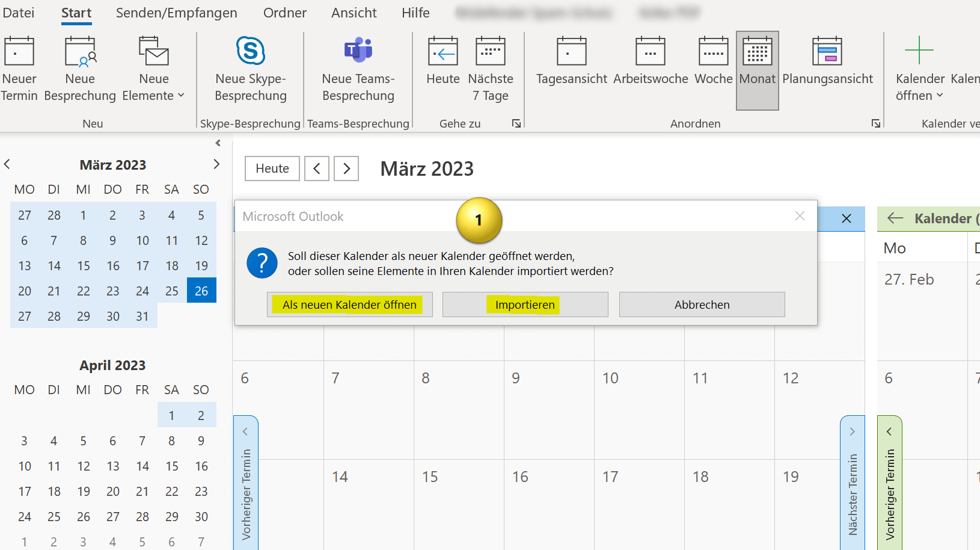Click the Importieren button
980x550 pixels.
(525, 304)
